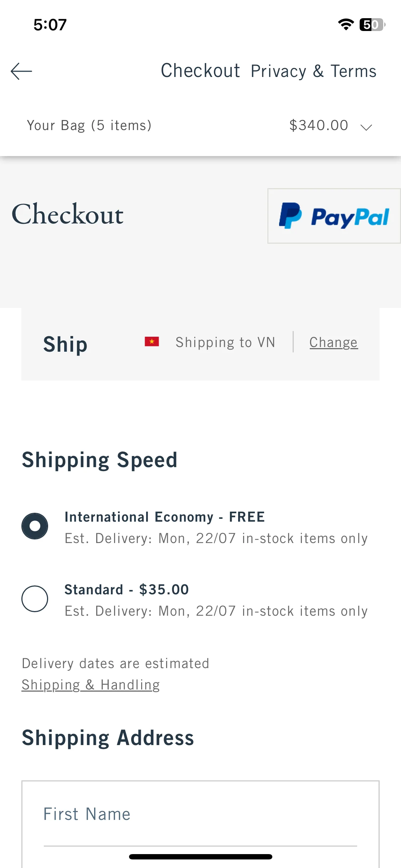Tap Shipping to VN label
This screenshot has width=401, height=868.
click(x=225, y=342)
